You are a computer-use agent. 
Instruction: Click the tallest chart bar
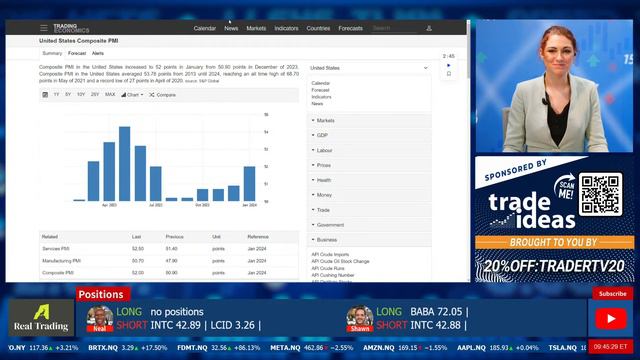click(x=124, y=164)
